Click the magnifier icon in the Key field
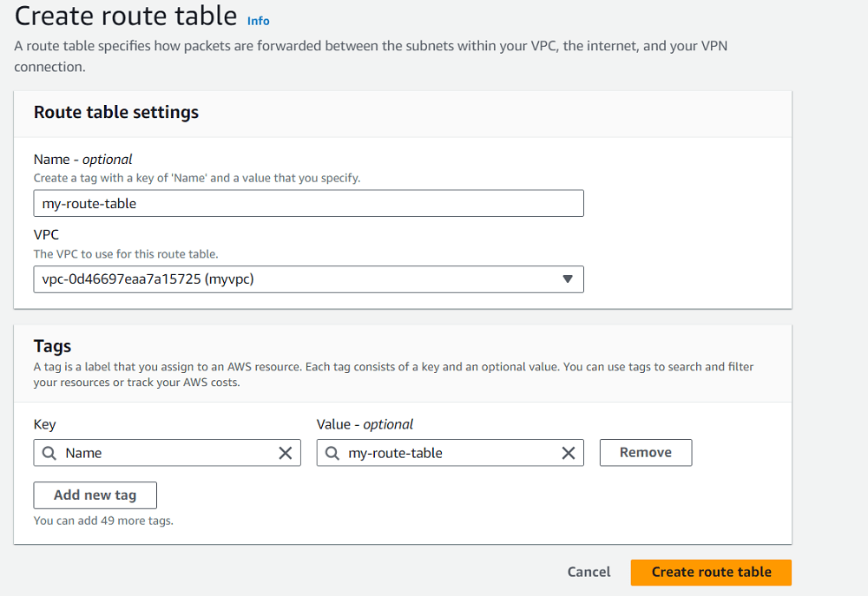This screenshot has height=596, width=868. pyautogui.click(x=49, y=453)
